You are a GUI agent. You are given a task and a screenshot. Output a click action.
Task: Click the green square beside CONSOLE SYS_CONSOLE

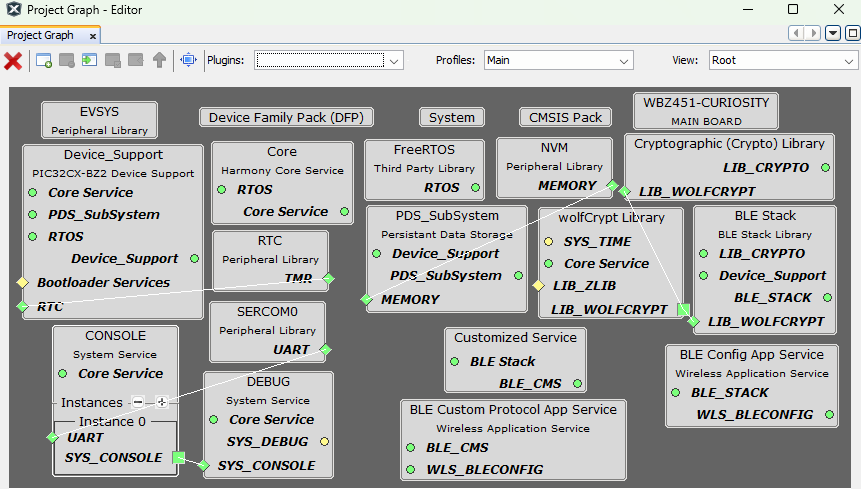(178, 457)
